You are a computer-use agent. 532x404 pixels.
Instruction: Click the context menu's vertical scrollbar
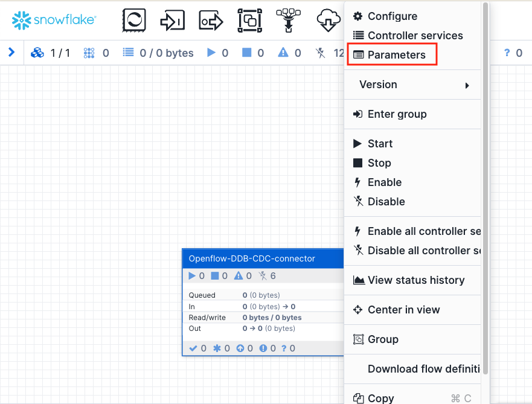(486, 181)
